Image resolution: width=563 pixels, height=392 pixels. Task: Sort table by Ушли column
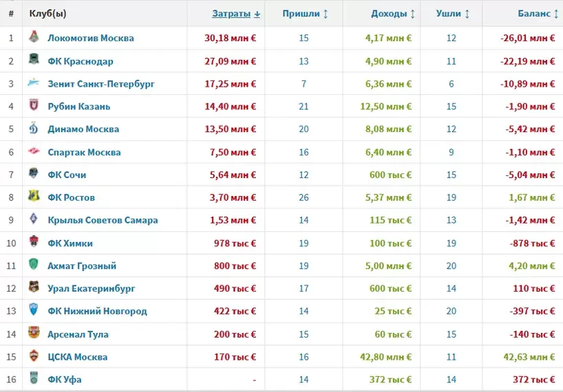click(449, 14)
